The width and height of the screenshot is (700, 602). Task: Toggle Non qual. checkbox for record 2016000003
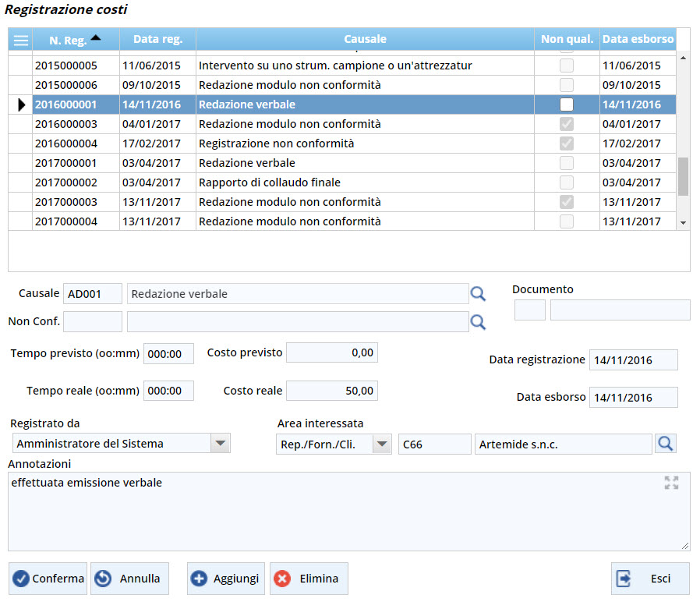[567, 124]
